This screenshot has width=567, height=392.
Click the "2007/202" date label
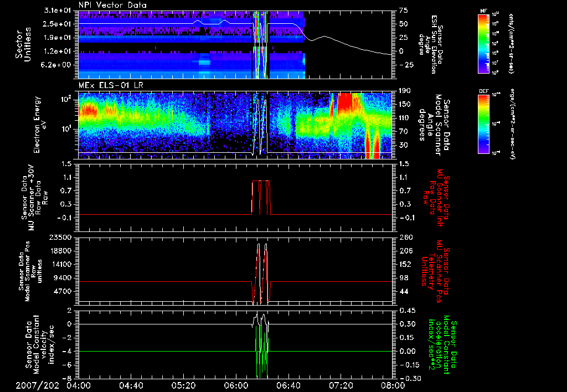(x=37, y=385)
